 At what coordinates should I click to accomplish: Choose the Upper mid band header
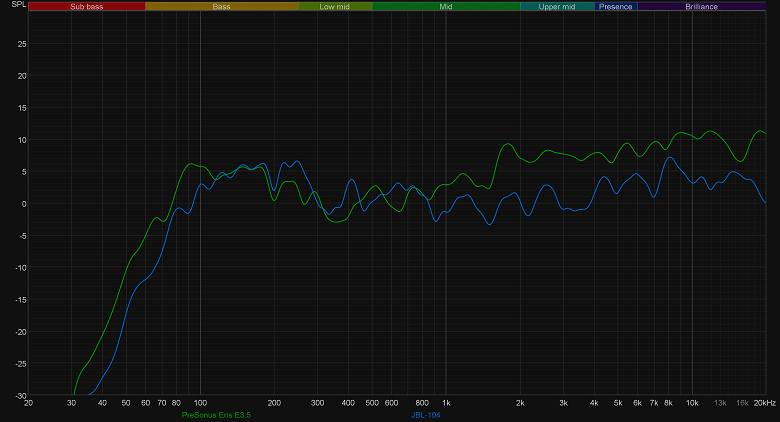click(557, 6)
